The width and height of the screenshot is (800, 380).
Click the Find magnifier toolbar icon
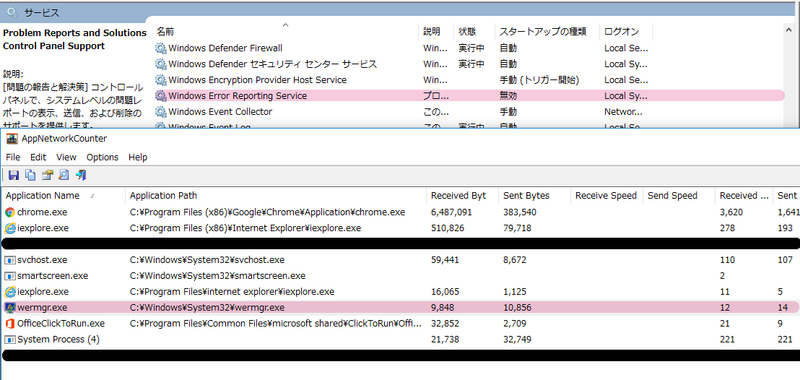click(x=64, y=175)
